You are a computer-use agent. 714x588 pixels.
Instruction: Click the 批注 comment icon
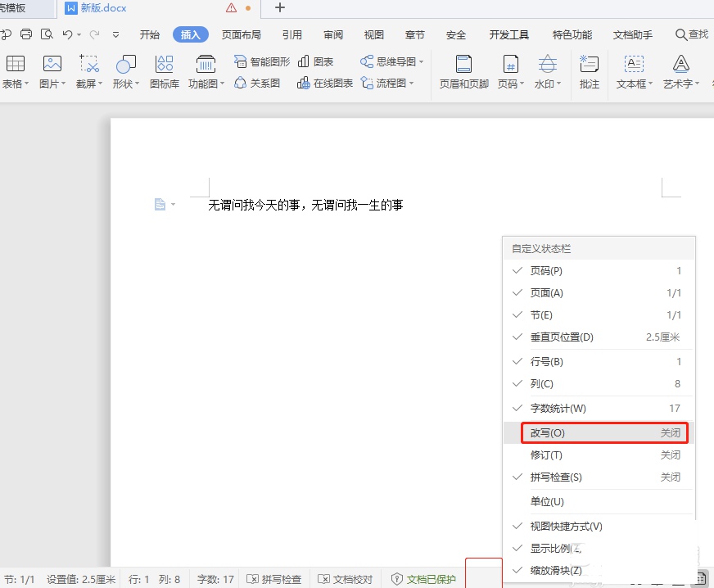click(x=589, y=65)
